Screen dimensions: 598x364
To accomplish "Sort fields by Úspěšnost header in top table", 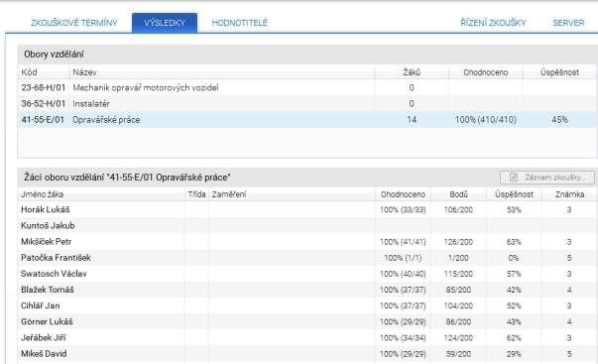I will tap(559, 72).
